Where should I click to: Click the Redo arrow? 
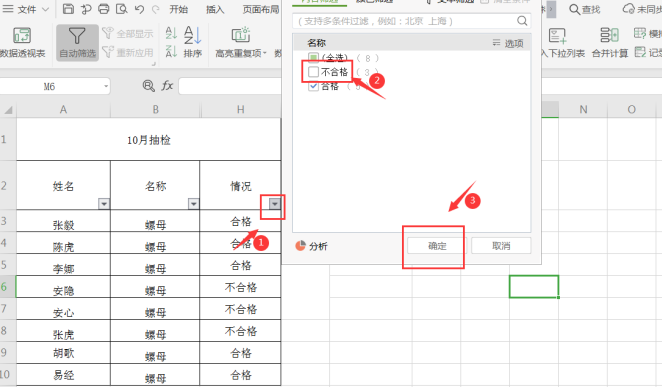tap(156, 9)
